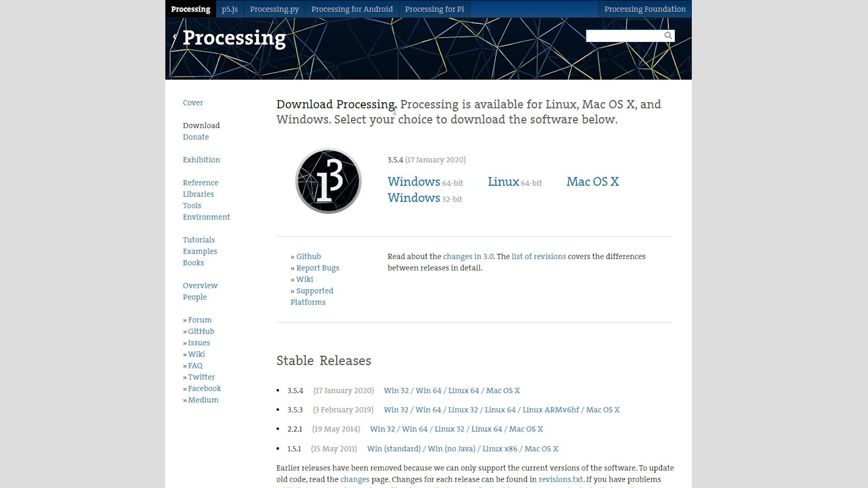
Task: Click the search magnifier icon
Action: click(x=668, y=36)
